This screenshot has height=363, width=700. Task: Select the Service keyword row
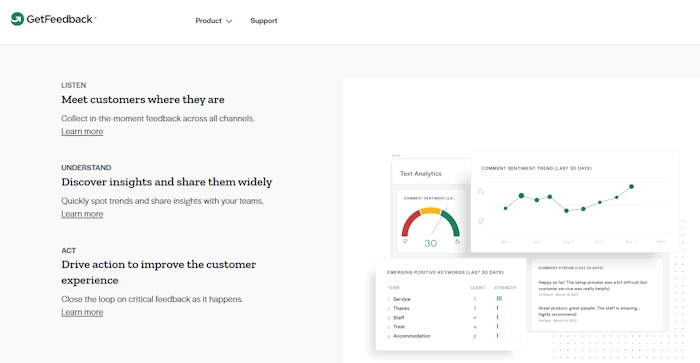click(x=451, y=299)
